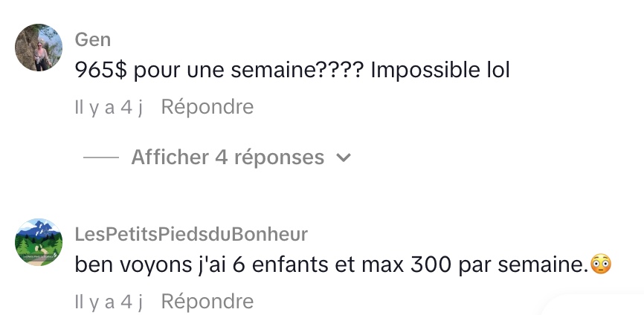Open LesPetitsPiedsduBonheur's mountain avatar
This screenshot has width=644, height=315.
(x=38, y=242)
